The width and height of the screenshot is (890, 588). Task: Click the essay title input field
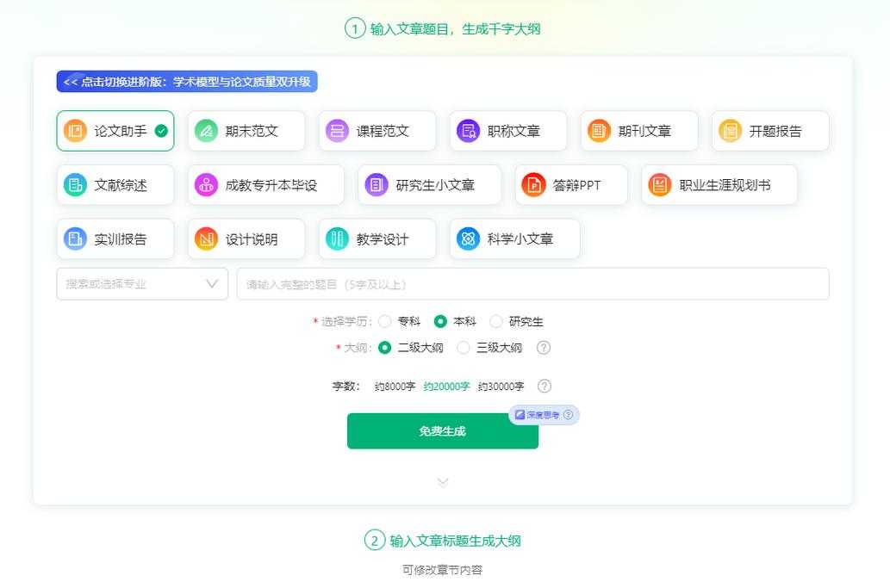(532, 283)
